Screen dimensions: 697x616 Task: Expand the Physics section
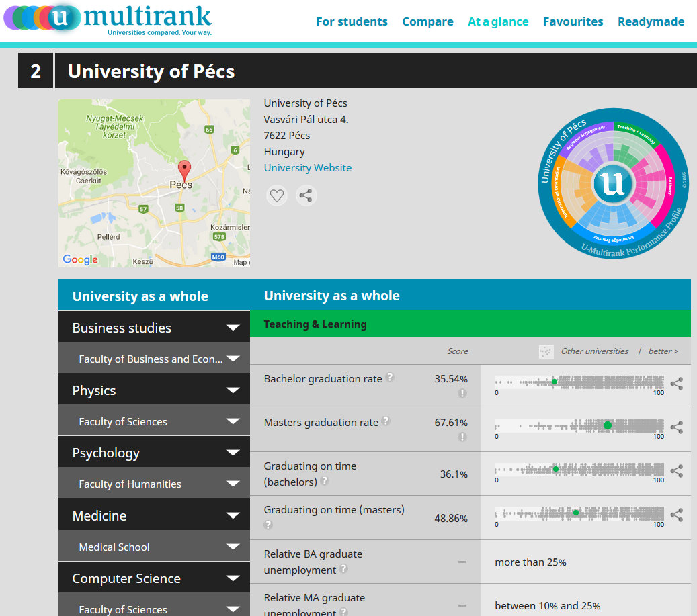(x=154, y=390)
